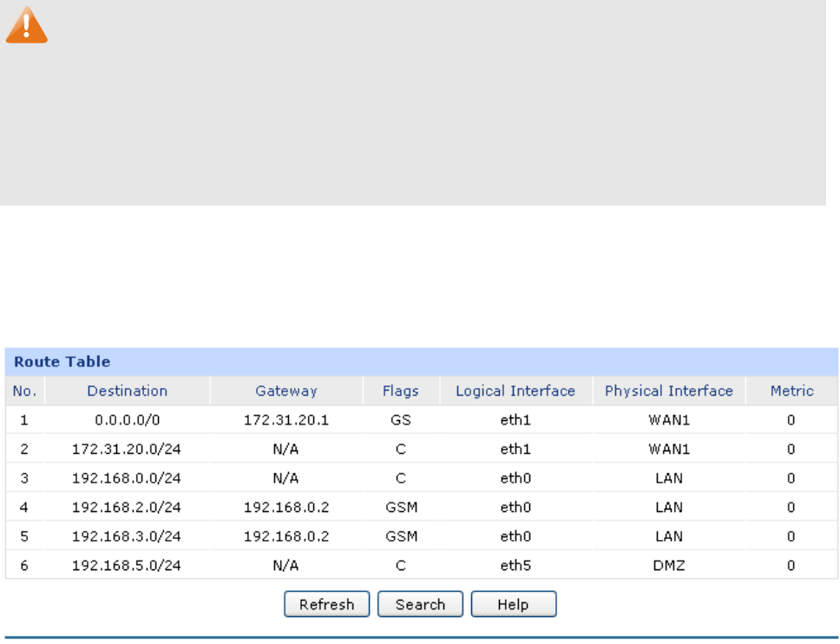
Task: Click N/A gateway in row 3
Action: [285, 478]
